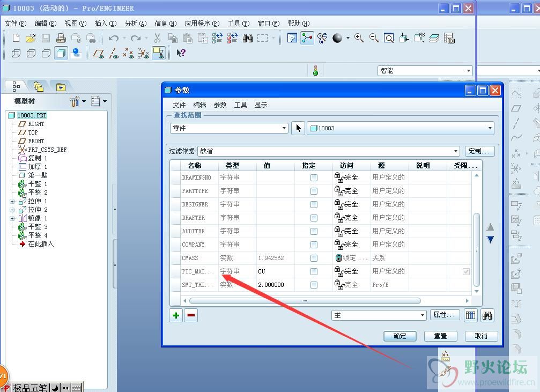This screenshot has width=540, height=392.
Task: Toggle datum axis display
Action: click(114, 53)
